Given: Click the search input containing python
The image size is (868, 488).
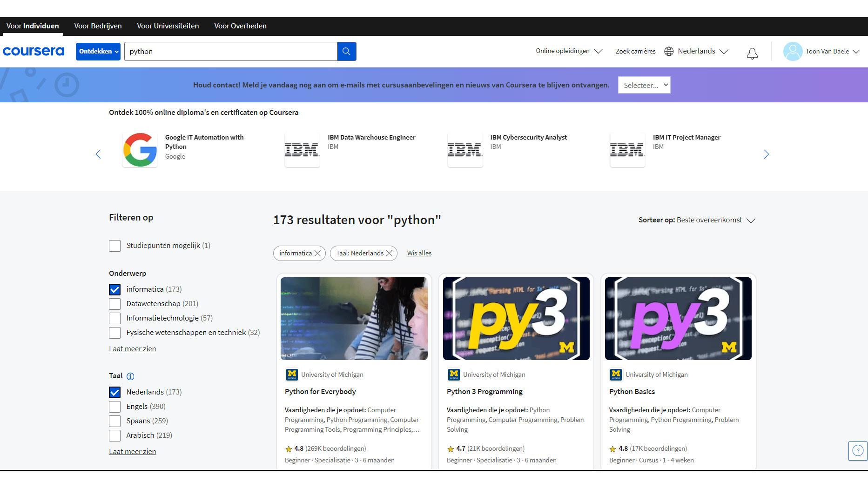Looking at the screenshot, I should tap(230, 51).
